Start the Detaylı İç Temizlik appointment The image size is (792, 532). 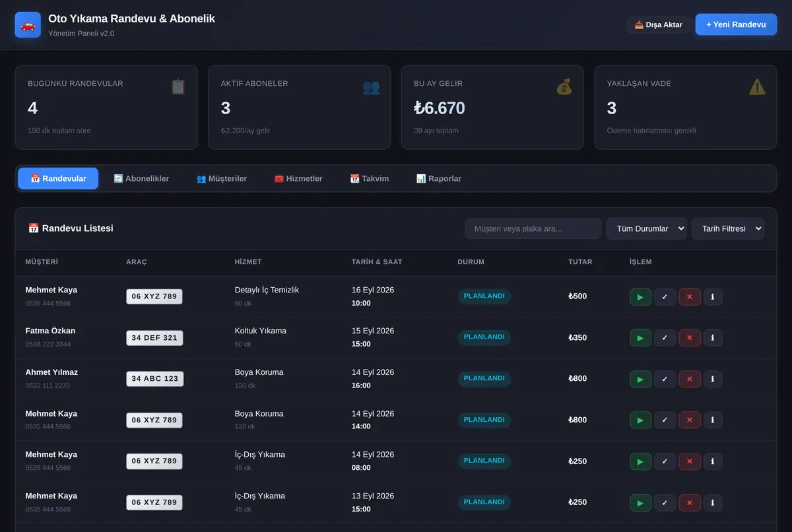(x=640, y=296)
